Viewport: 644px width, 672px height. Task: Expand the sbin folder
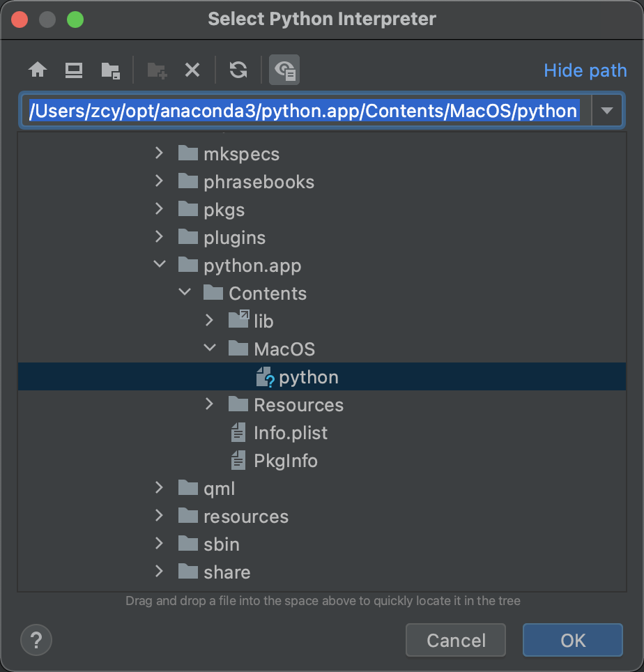(159, 544)
